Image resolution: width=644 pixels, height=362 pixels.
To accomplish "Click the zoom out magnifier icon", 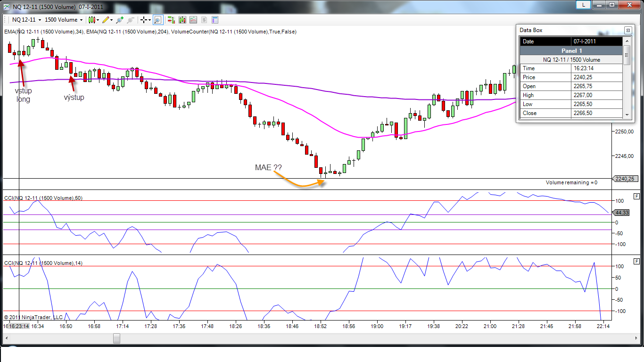I will tap(131, 20).
